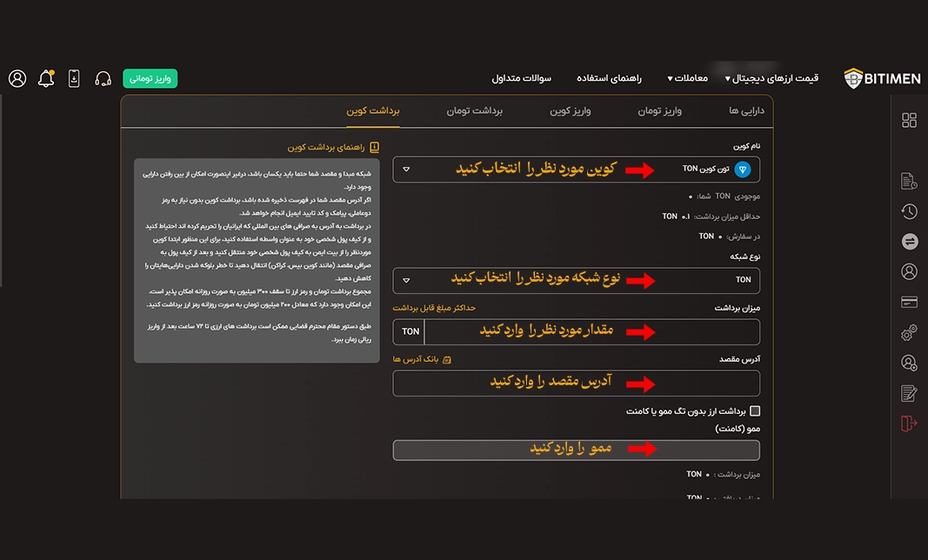The image size is (928, 560).
Task: Select برداشت کوین tab
Action: pyautogui.click(x=373, y=110)
